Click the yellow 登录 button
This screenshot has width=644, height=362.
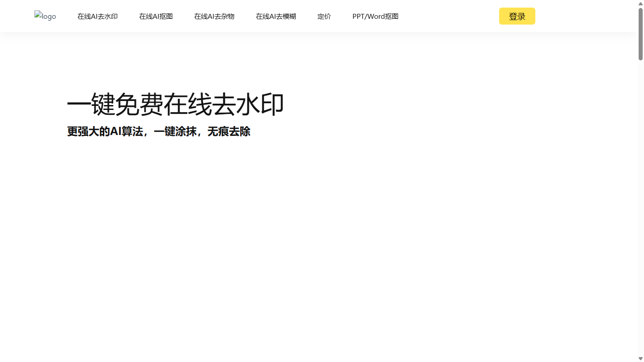pos(517,16)
